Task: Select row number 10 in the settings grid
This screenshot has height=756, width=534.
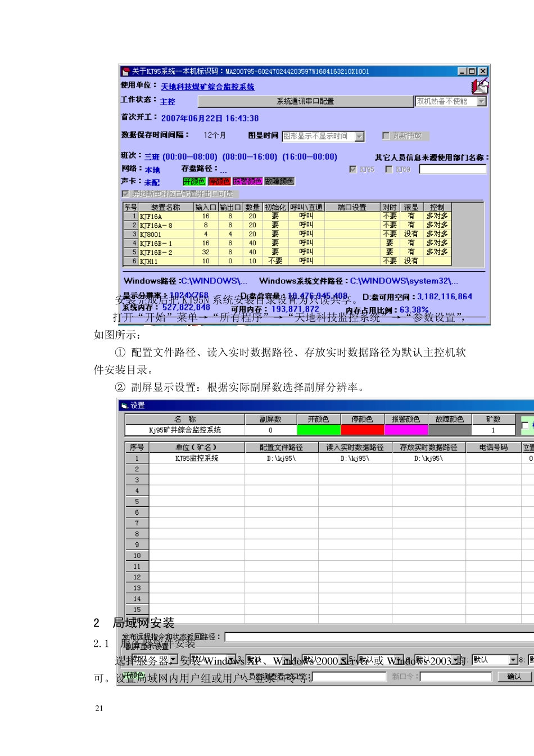Action: point(137,556)
